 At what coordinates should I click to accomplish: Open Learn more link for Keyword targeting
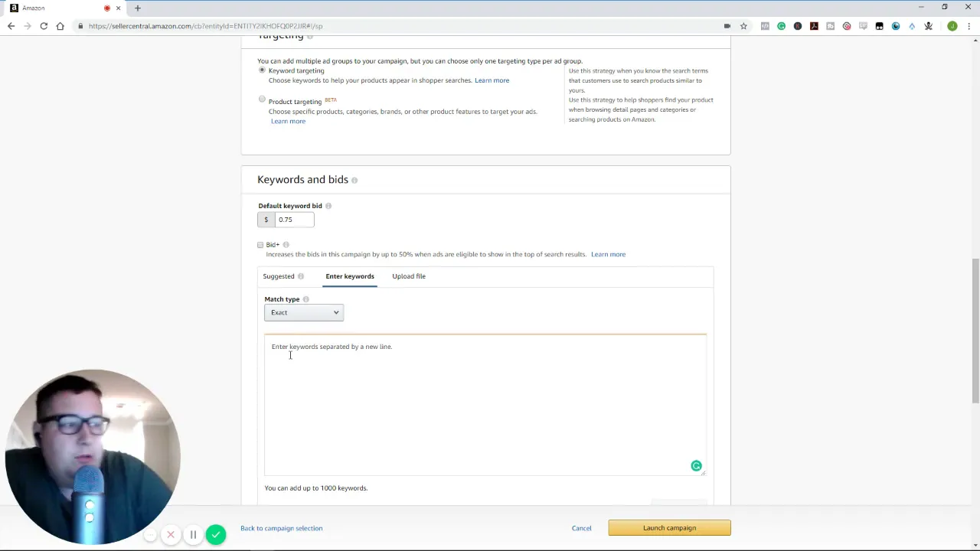(x=492, y=80)
